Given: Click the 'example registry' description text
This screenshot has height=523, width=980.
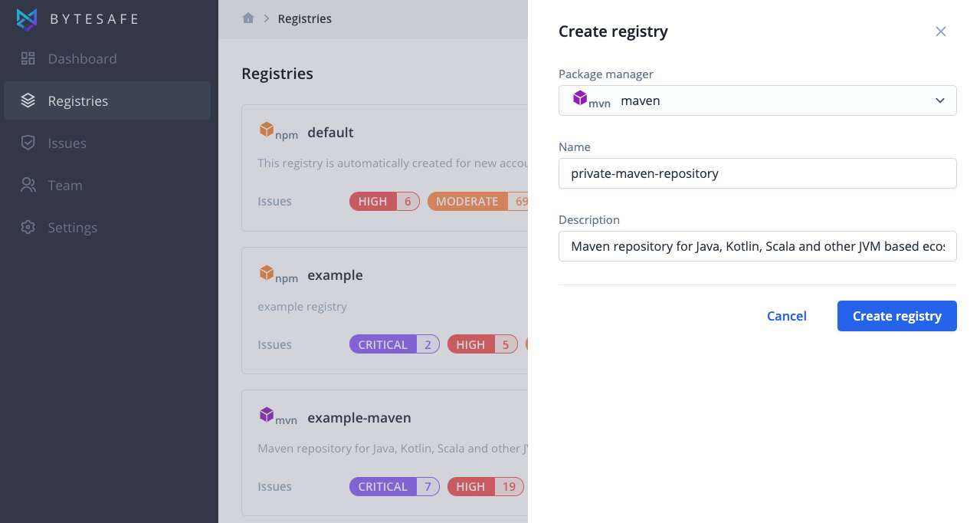Looking at the screenshot, I should (x=302, y=306).
